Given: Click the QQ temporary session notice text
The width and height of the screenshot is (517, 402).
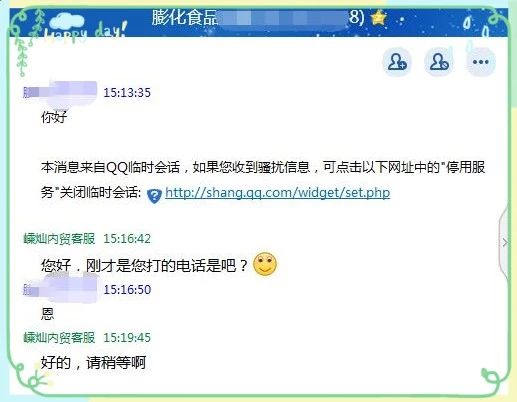Looking at the screenshot, I should click(x=263, y=180).
